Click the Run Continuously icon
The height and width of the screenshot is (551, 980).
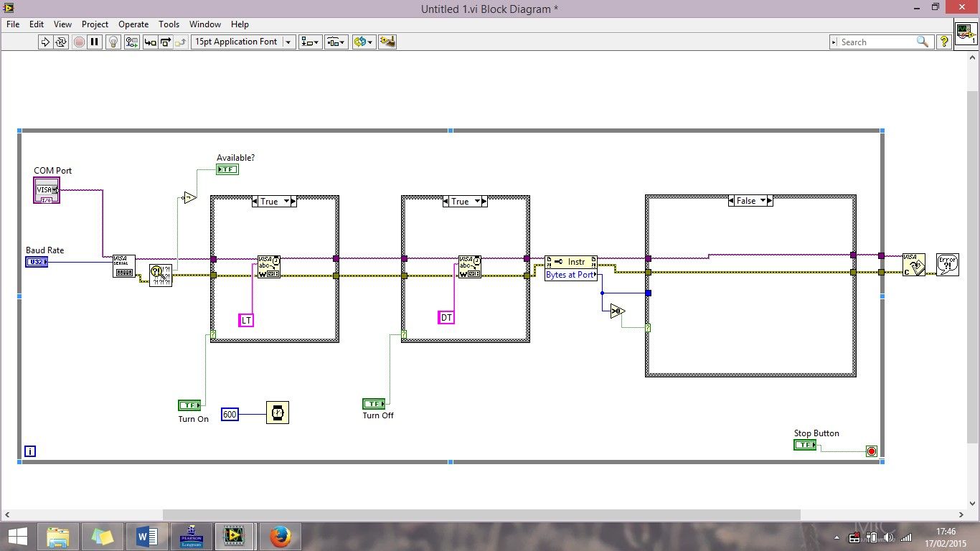tap(61, 42)
